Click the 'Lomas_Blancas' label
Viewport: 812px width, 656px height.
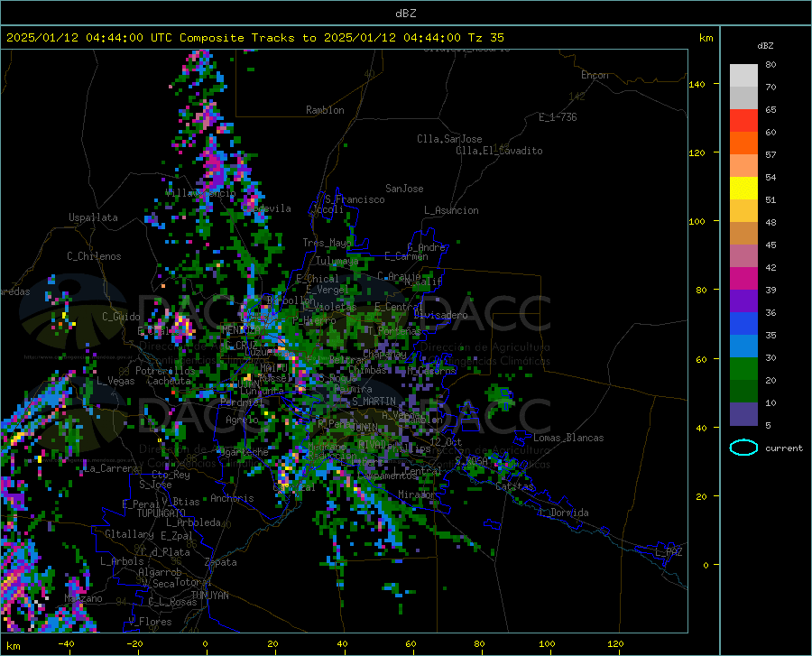click(x=568, y=438)
